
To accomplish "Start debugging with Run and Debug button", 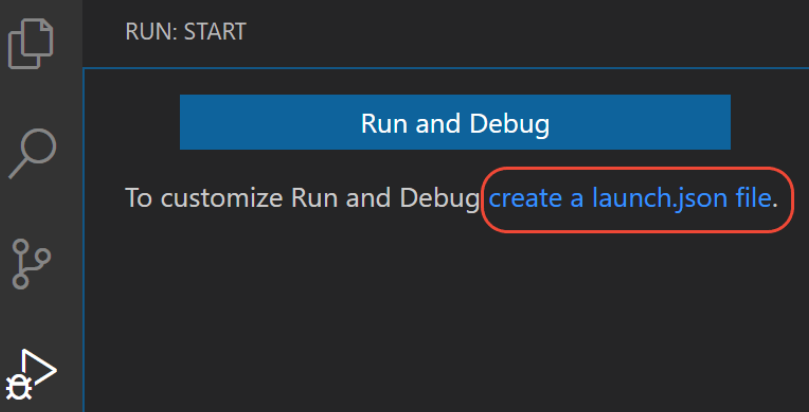I will click(455, 123).
